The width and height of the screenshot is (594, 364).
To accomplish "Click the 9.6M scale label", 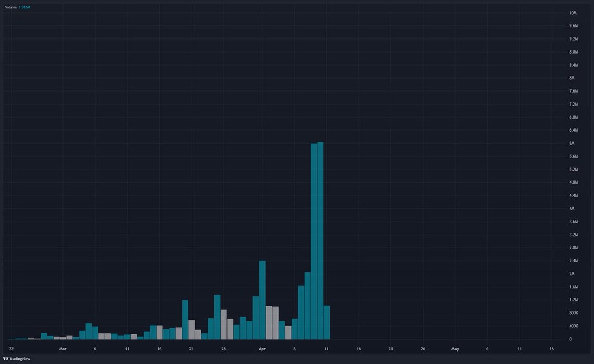I will (574, 25).
